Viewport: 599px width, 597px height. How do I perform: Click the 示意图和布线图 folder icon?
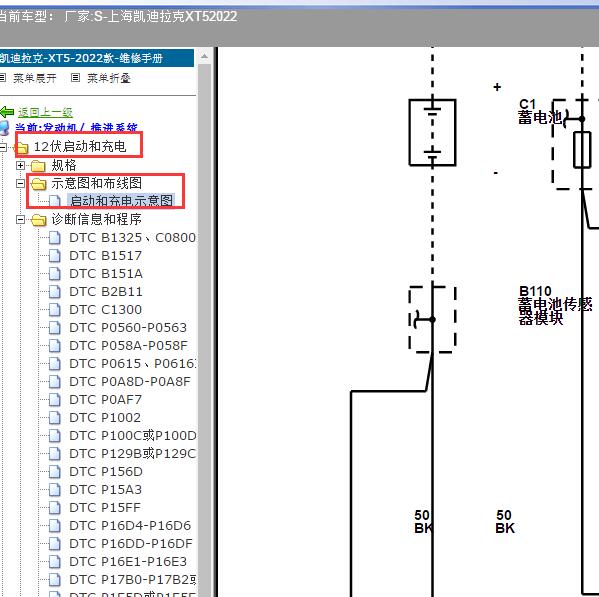click(x=38, y=184)
